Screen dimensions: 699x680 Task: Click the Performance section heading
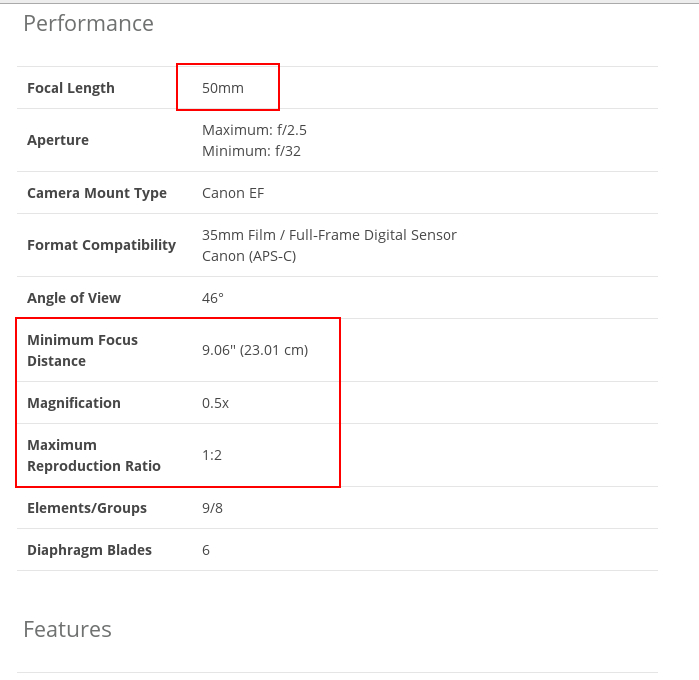point(88,23)
